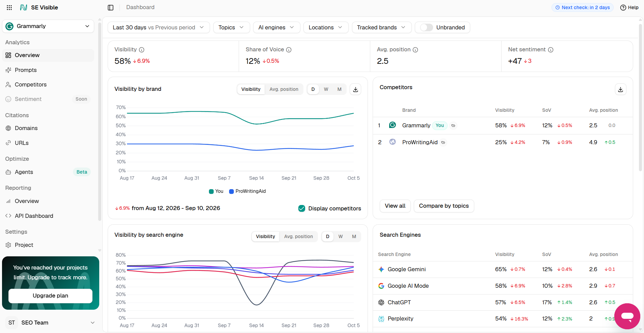Image resolution: width=644 pixels, height=333 pixels.
Task: Open Prompts in the sidebar
Action: coord(48,70)
